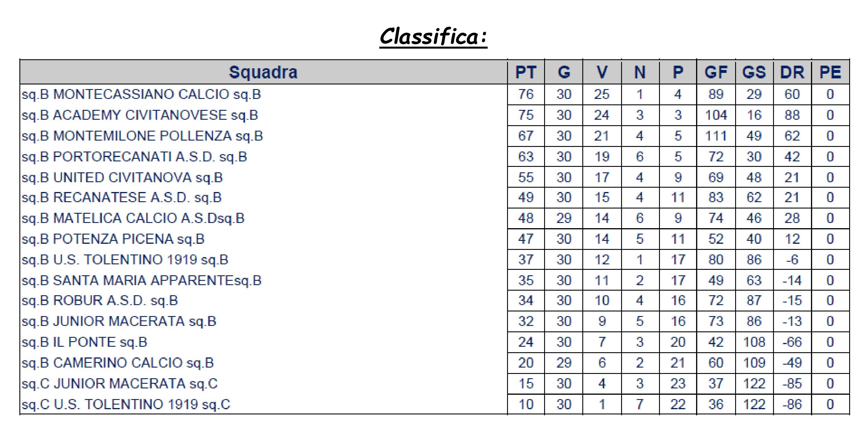Screen dimensions: 868x441
Task: Select the Squadra column header
Action: tap(263, 72)
